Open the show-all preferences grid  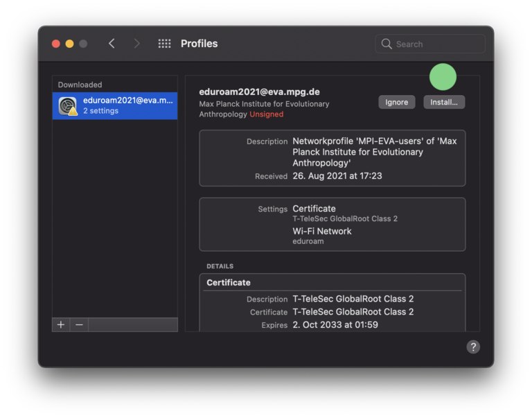point(165,44)
